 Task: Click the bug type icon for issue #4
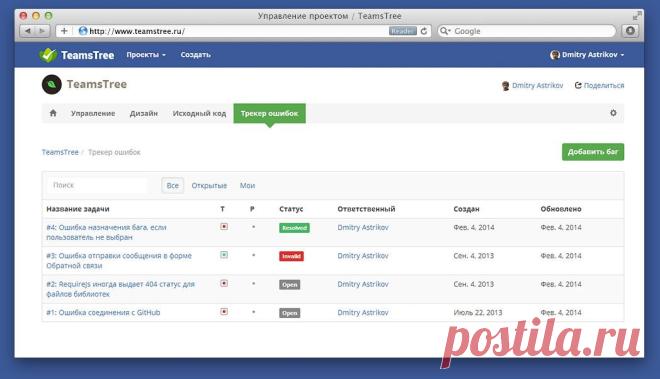[x=224, y=227]
